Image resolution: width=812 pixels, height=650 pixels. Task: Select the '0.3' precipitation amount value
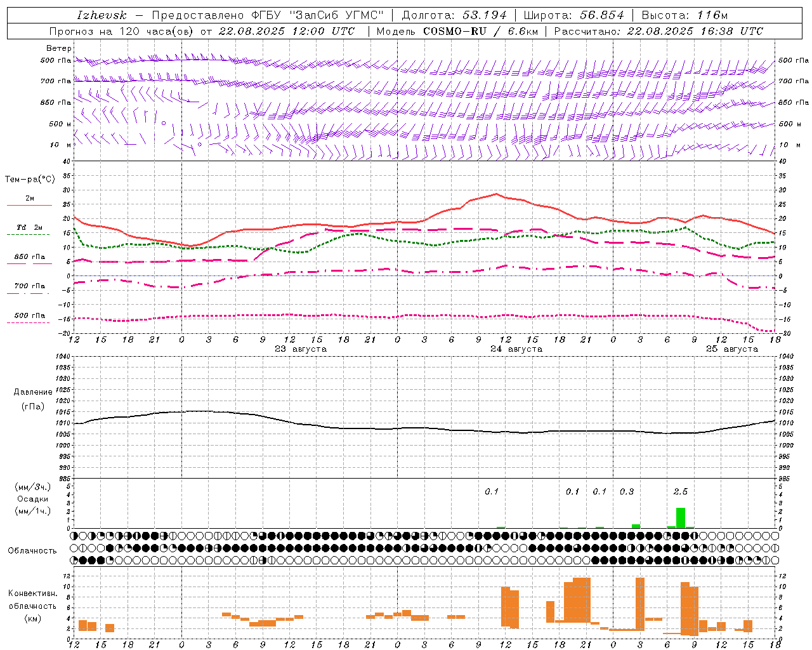coord(626,492)
